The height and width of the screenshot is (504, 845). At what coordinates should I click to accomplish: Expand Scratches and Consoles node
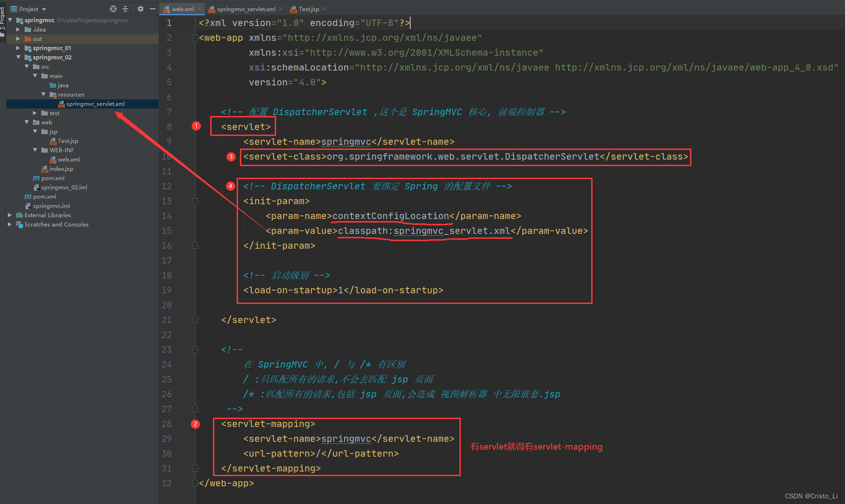[10, 224]
